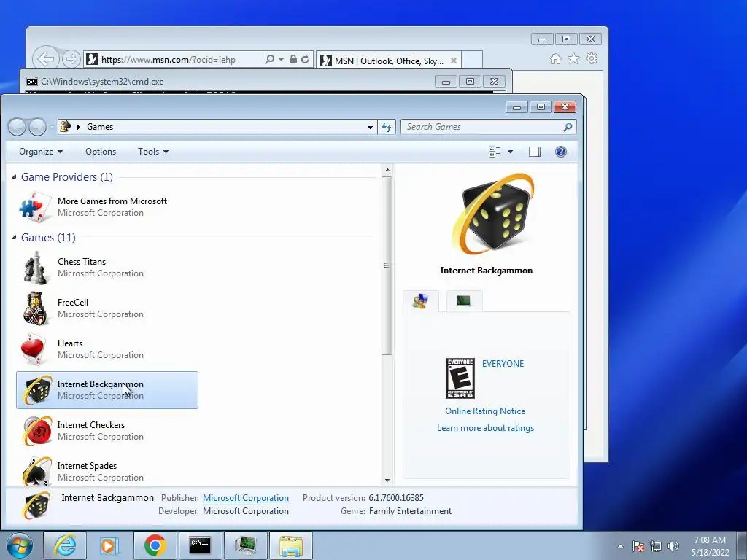This screenshot has width=747, height=560.
Task: Click the Games breadcrumb in the address bar
Action: (100, 127)
